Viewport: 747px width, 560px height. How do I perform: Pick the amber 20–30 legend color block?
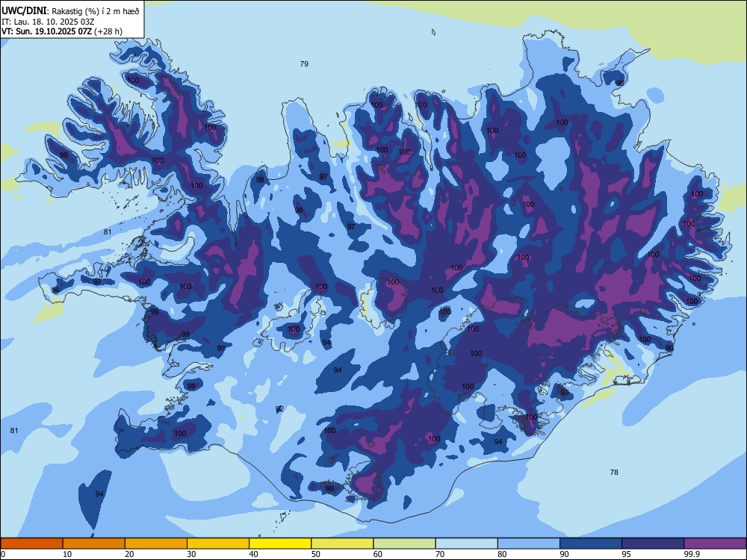pos(156,544)
